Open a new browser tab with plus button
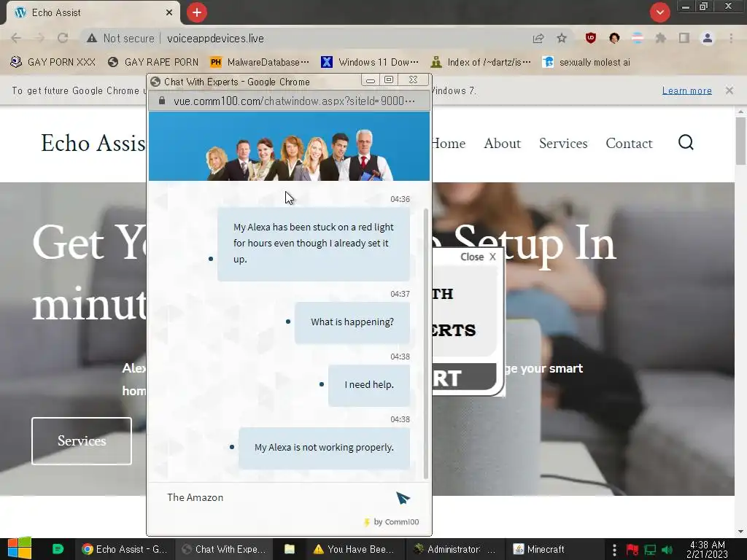The height and width of the screenshot is (560, 747). click(197, 12)
